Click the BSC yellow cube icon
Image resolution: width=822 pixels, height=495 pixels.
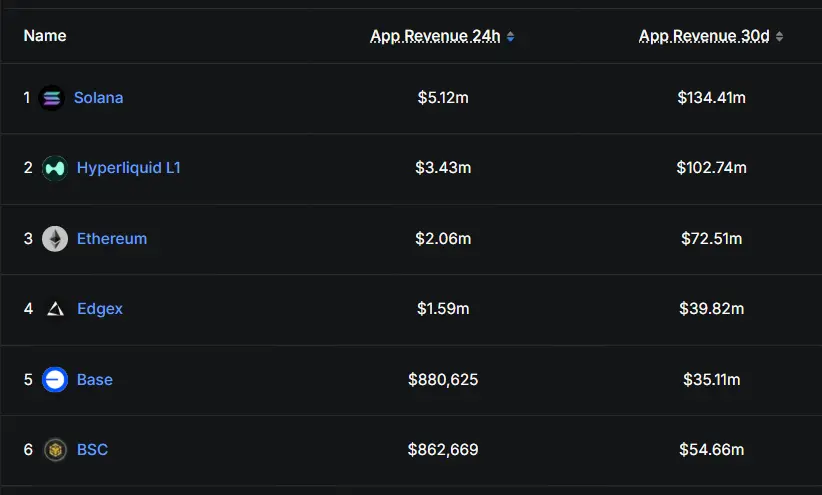(x=55, y=450)
